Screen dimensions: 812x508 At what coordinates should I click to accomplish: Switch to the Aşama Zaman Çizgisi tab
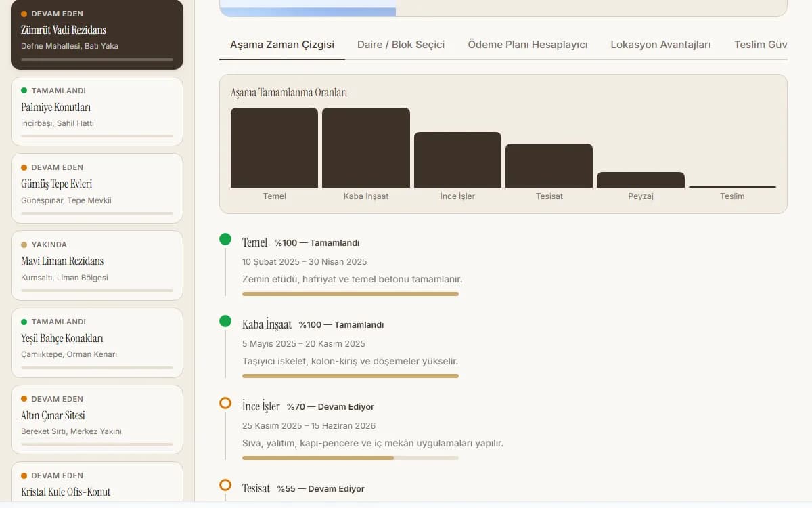click(282, 45)
